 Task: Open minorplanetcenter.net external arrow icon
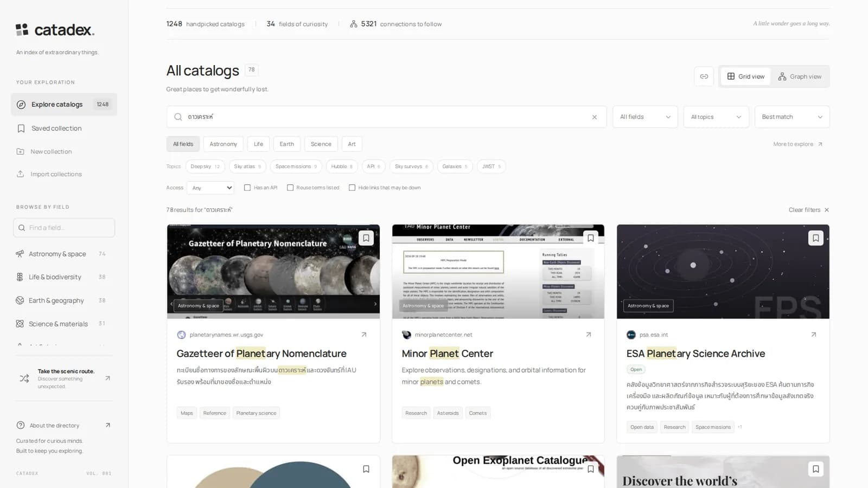pos(589,335)
